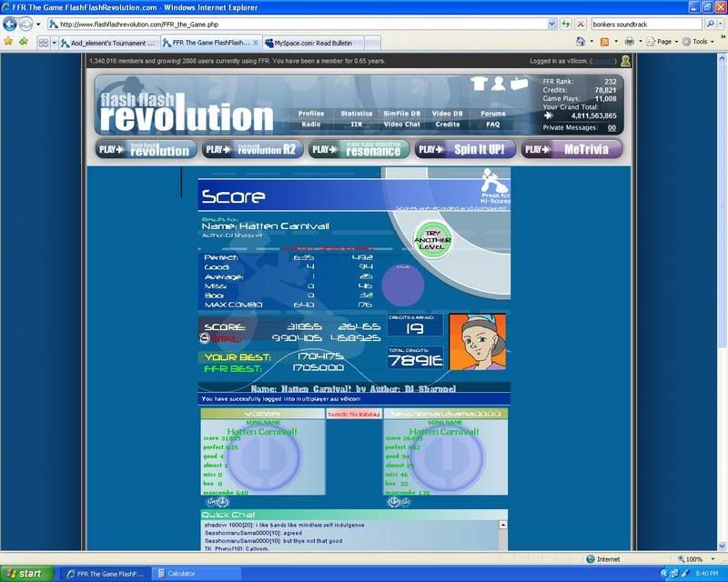Open the Video DB menu link

(447, 114)
